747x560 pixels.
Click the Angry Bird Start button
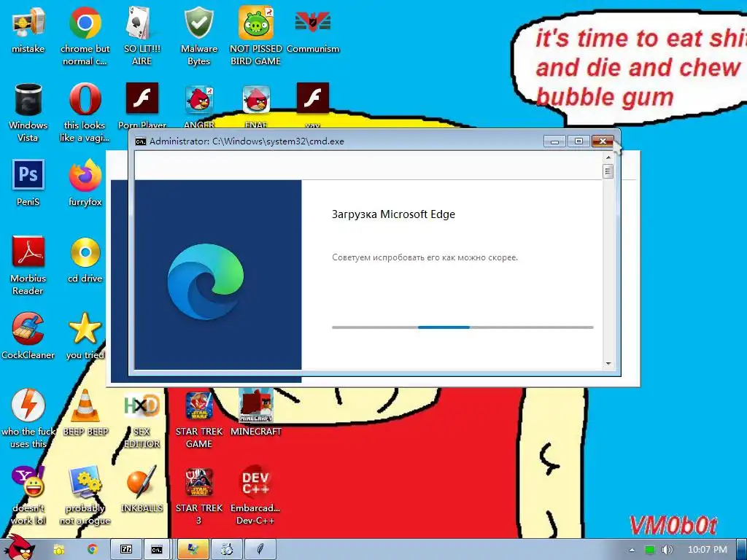(x=19, y=548)
